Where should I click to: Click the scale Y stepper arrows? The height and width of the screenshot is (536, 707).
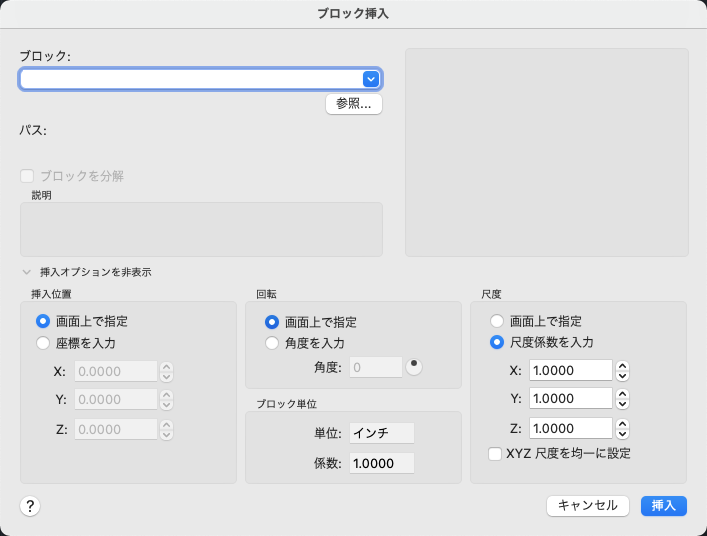pos(623,399)
